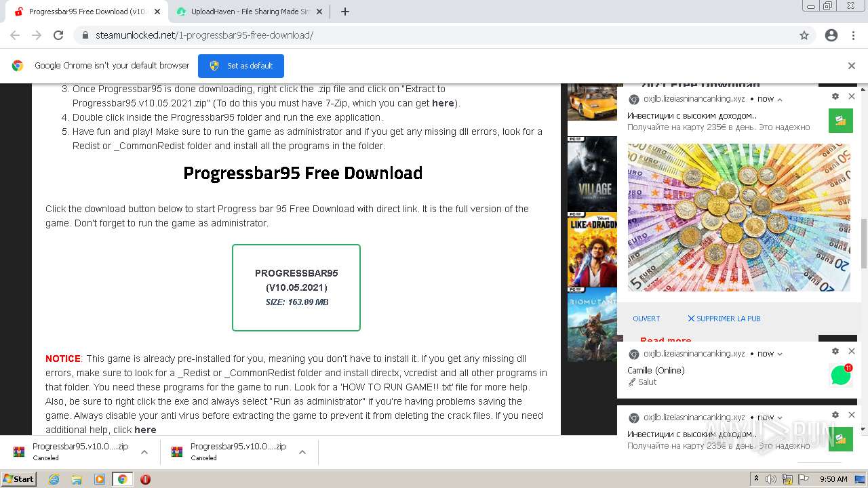Click OUVERT on the notification
This screenshot has height=488, width=868.
coord(646,319)
